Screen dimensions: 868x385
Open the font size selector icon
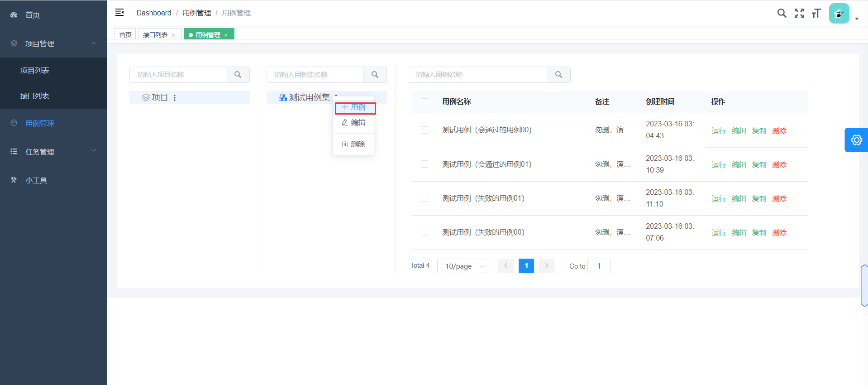point(816,13)
